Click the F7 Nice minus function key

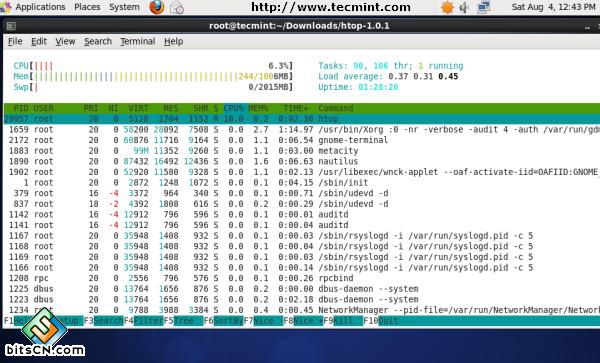pyautogui.click(x=263, y=321)
